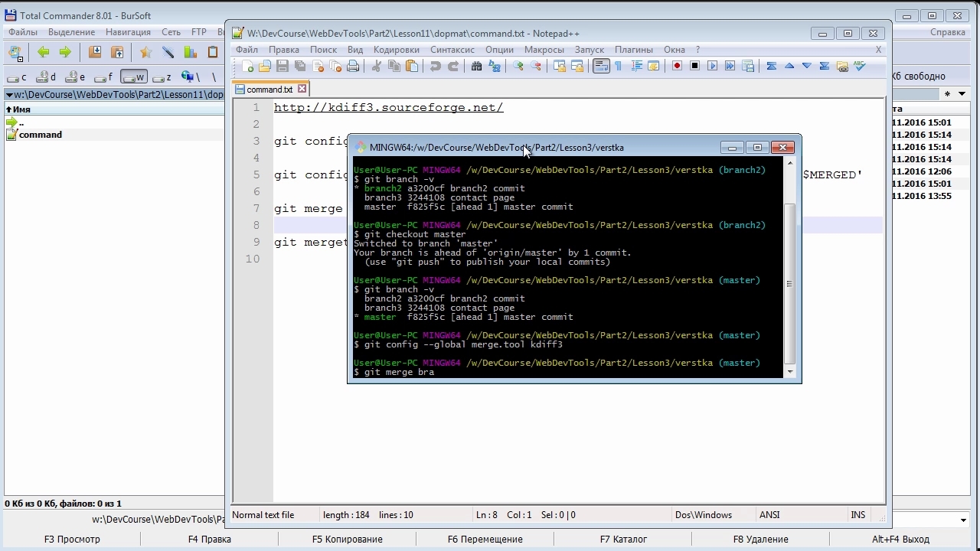The image size is (980, 551).
Task: Click the Zoom In magnifier icon
Action: point(518,67)
